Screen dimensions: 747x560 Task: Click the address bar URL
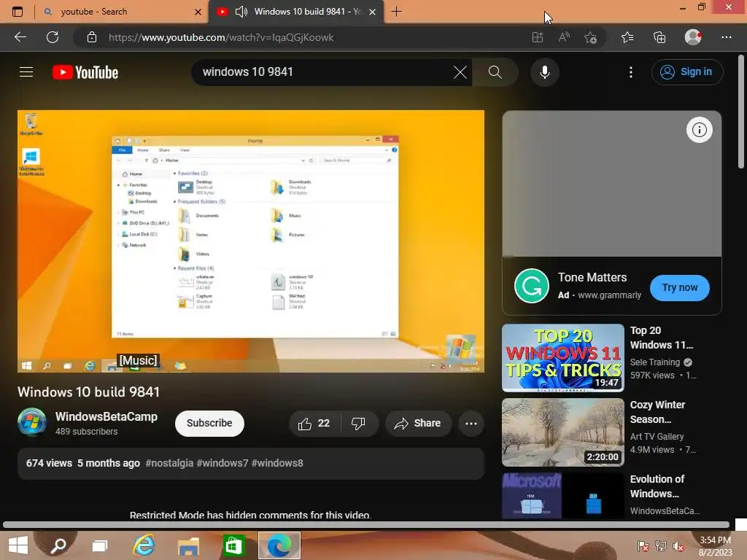(x=221, y=37)
